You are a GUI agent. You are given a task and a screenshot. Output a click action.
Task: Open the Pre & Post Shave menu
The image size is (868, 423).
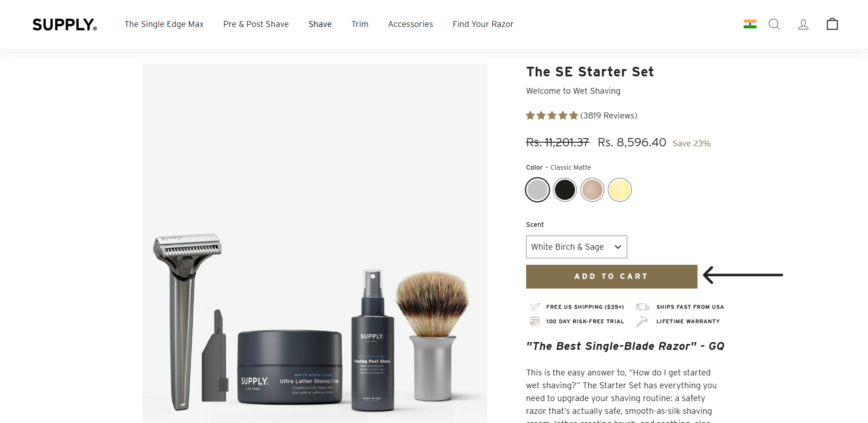point(256,24)
